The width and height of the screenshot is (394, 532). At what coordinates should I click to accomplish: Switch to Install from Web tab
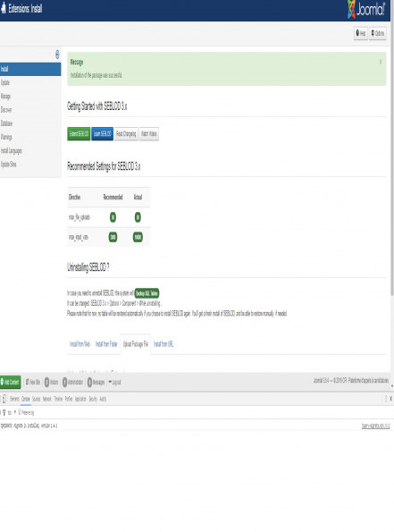(80, 344)
